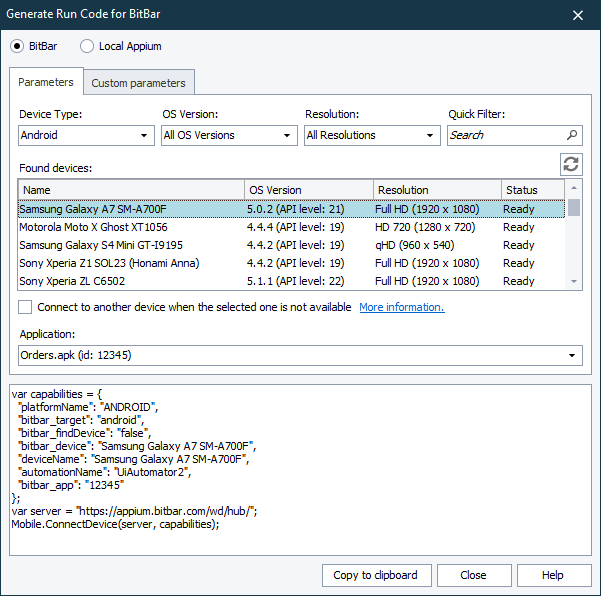Open the More information link
This screenshot has height=596, width=601.
[x=402, y=307]
